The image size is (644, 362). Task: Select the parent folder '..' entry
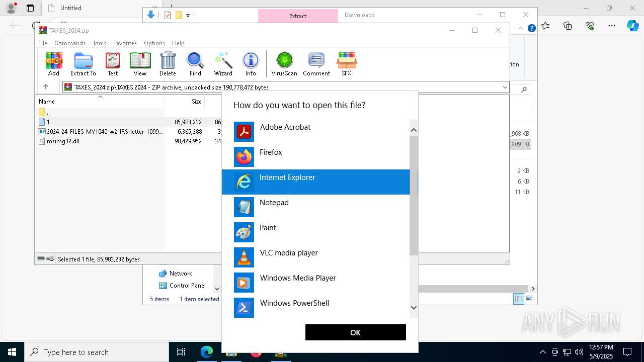[44, 112]
